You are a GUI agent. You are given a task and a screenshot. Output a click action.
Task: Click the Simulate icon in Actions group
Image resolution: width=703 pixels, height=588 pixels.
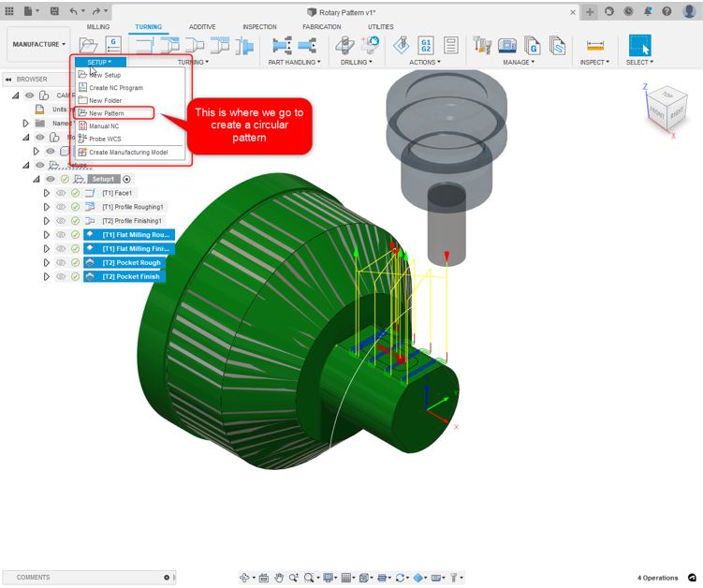(x=401, y=45)
